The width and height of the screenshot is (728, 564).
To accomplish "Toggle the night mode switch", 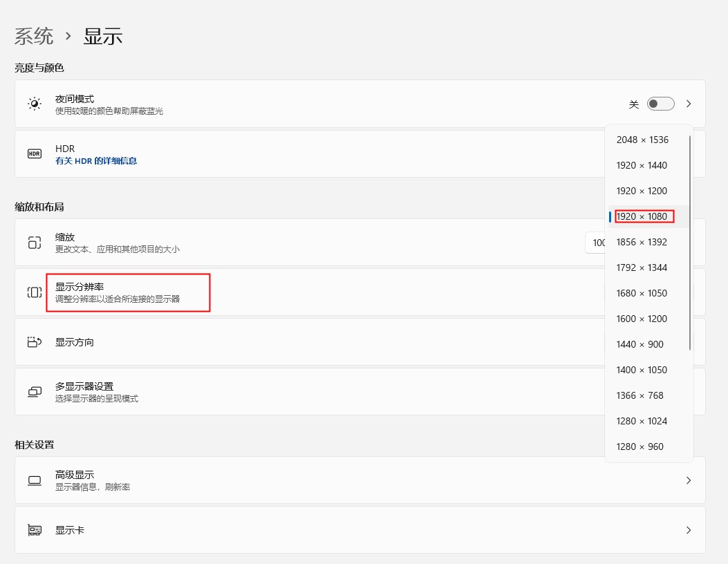I will pos(660,104).
